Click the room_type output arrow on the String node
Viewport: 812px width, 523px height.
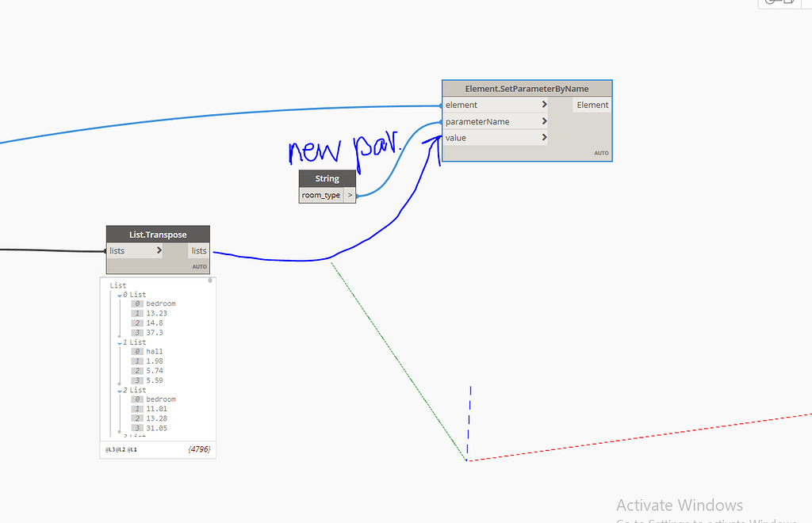[x=350, y=194]
